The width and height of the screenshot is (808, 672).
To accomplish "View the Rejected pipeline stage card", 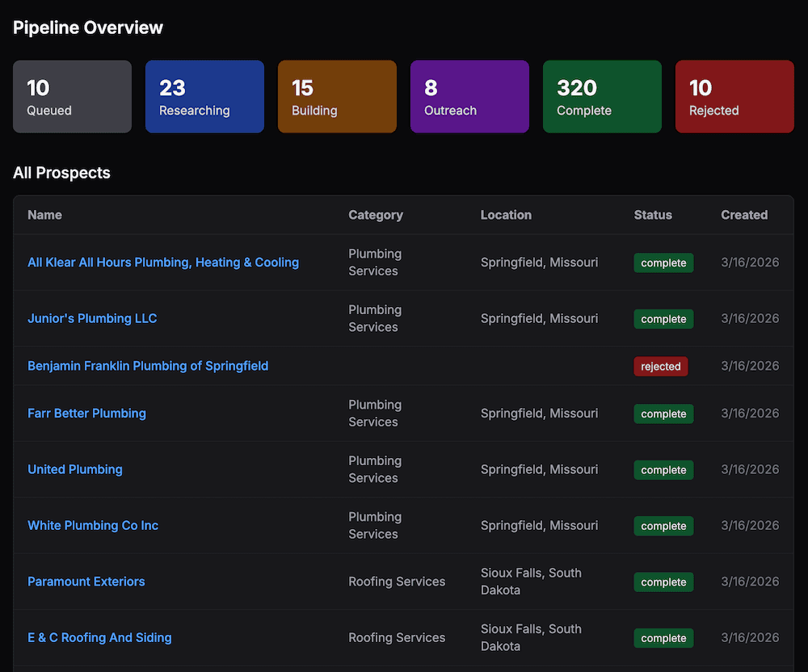I will pyautogui.click(x=734, y=96).
